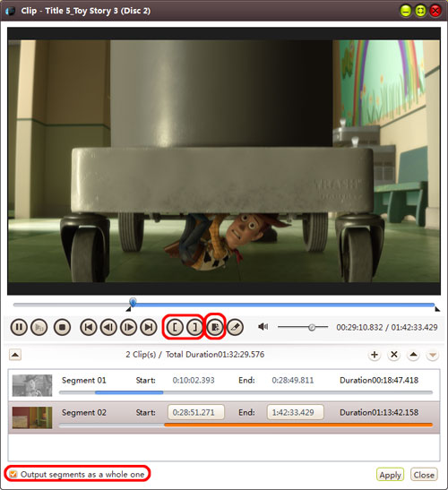The height and width of the screenshot is (490, 448).
Task: Click the Segment 01 blue range bar
Action: (x=129, y=392)
